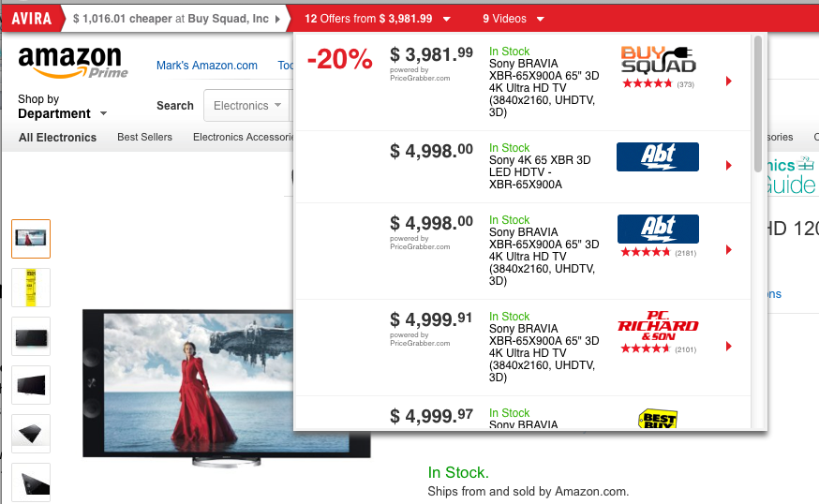Open Mark's Amazon.com link
The image size is (819, 504).
207,66
